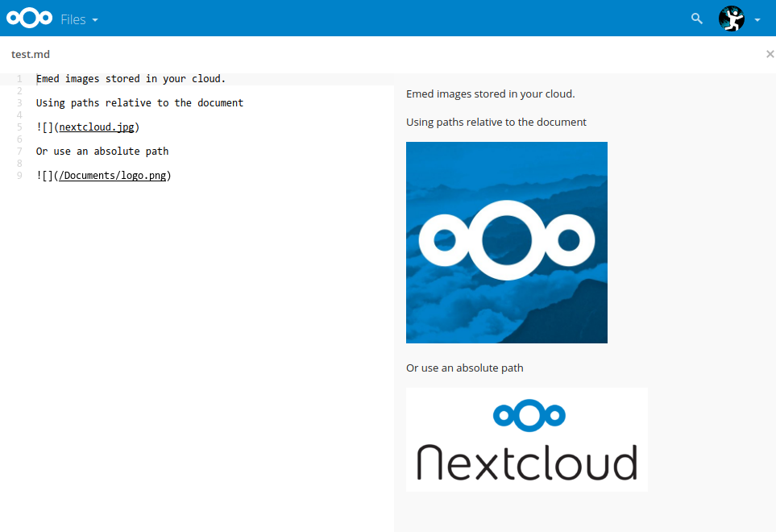Click line number 7 in gutter
Image resolution: width=776 pixels, height=532 pixels.
[x=19, y=152]
